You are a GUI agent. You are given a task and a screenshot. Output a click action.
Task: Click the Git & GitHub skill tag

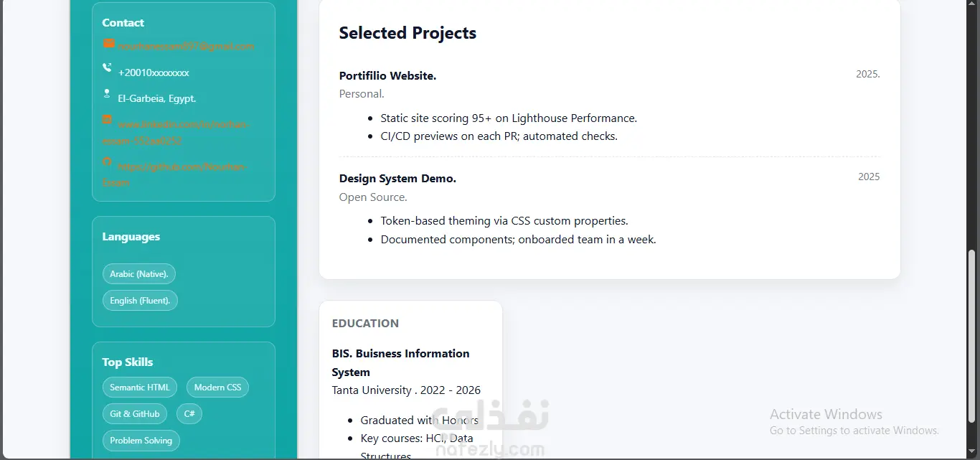(x=135, y=414)
